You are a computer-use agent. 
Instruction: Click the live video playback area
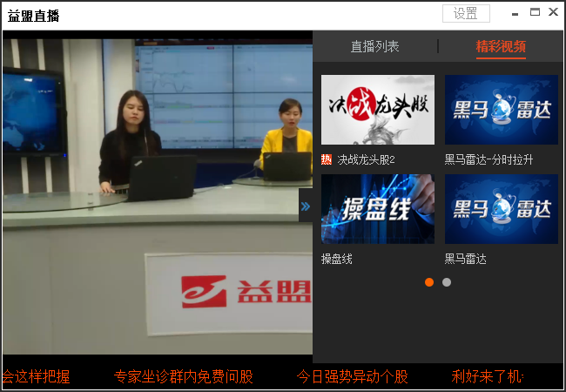[158, 197]
